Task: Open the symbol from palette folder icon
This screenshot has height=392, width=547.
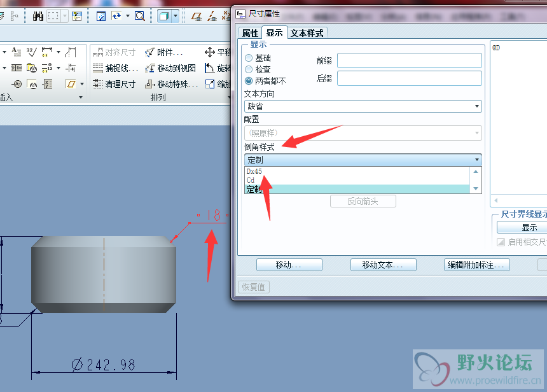Action: tap(32, 67)
